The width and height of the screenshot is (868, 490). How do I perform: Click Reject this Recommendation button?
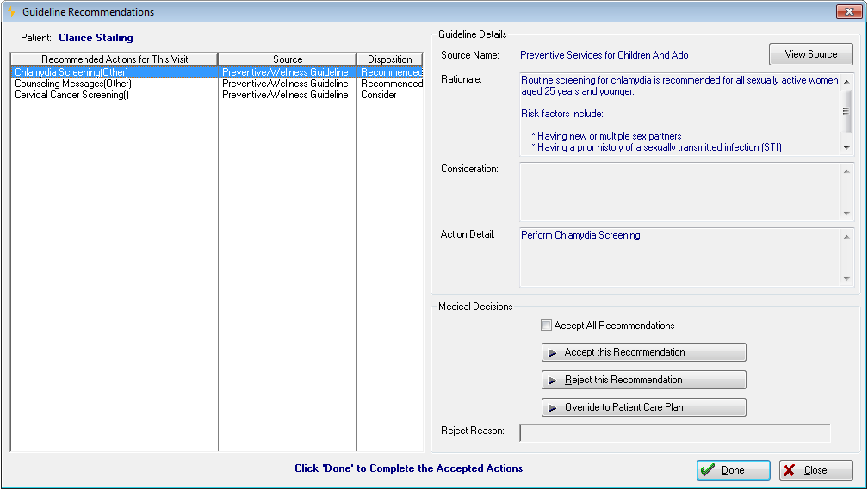point(644,380)
